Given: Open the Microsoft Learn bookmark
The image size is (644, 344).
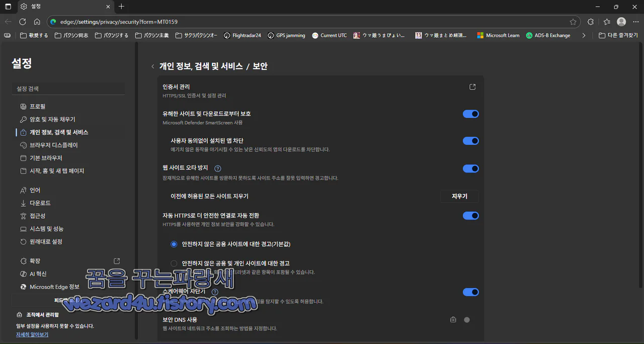Looking at the screenshot, I should (x=498, y=35).
